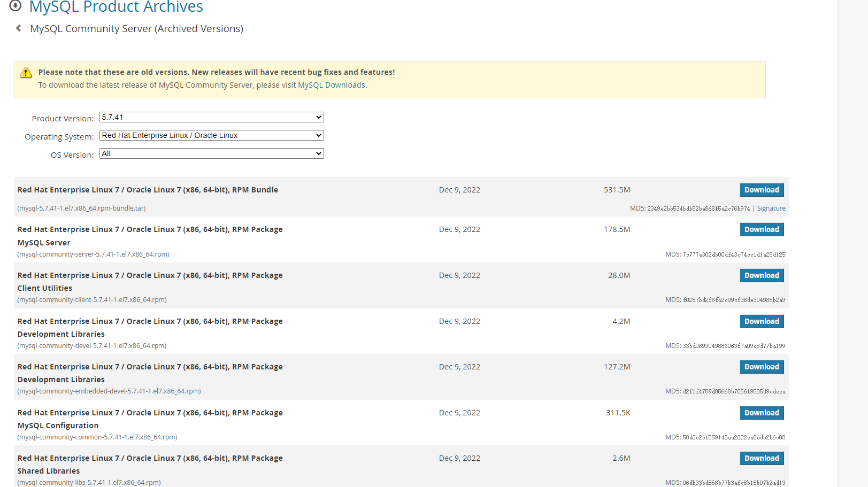Screen dimensions: 868x487
Task: Expand the Operating System dropdown
Action: [211, 135]
